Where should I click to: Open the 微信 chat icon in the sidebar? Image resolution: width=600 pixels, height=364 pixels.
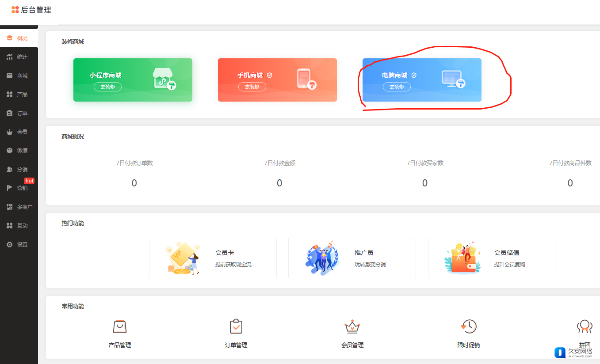9,150
